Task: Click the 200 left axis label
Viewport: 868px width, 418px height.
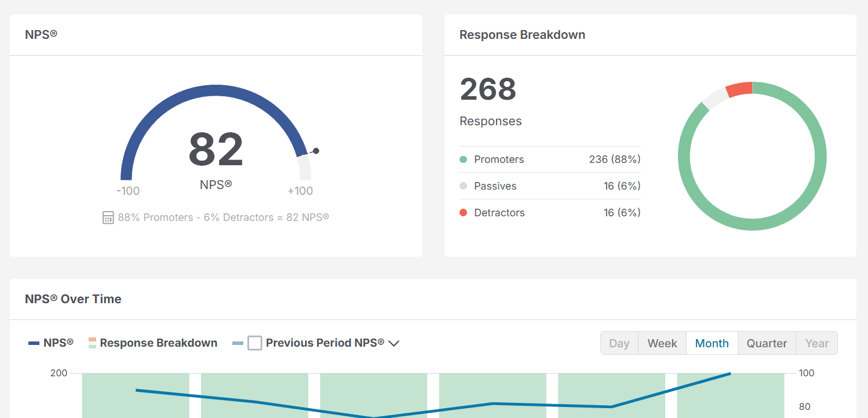Action: click(x=59, y=373)
